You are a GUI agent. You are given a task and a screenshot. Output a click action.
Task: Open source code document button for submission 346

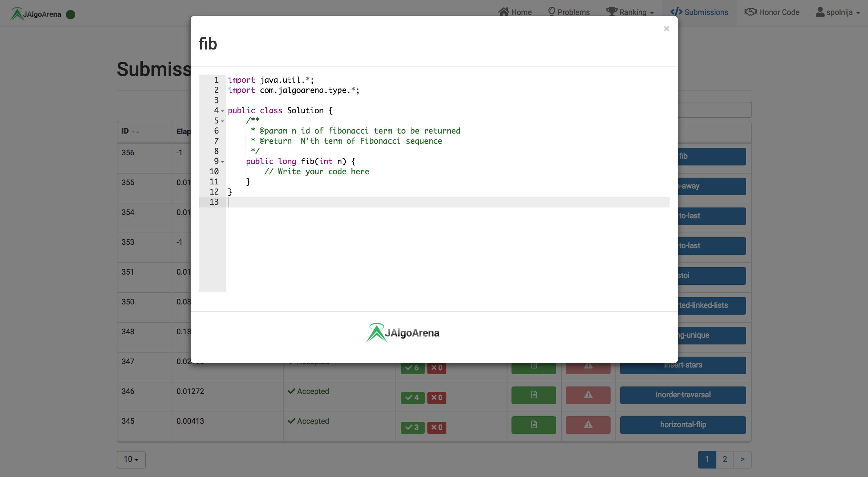[534, 395]
